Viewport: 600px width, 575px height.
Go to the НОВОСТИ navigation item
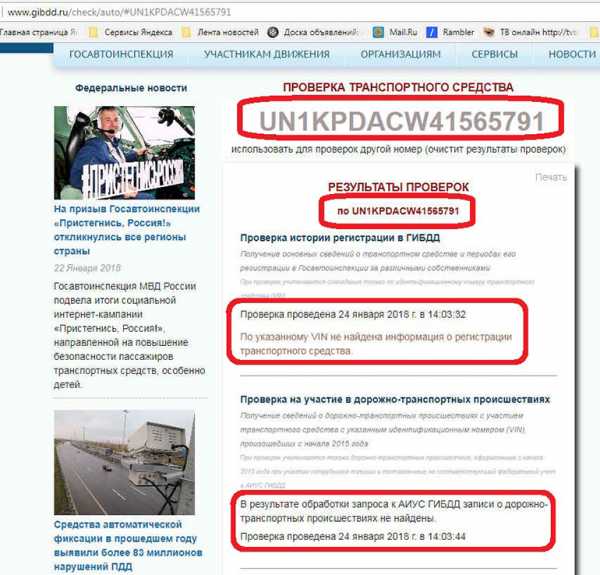coord(571,54)
